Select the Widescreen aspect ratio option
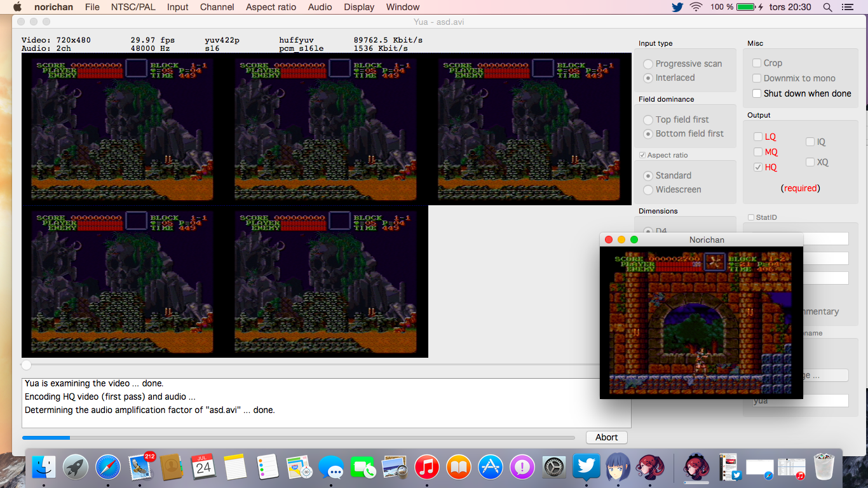This screenshot has height=488, width=868. [648, 189]
